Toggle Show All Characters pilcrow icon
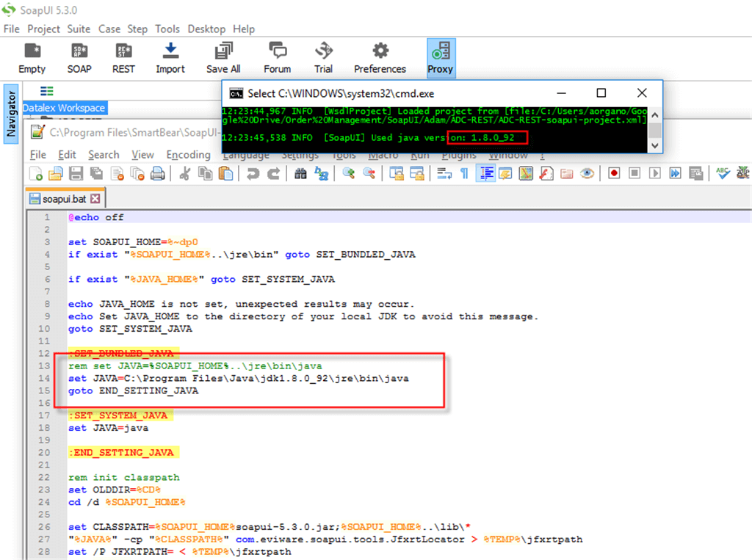752x560 pixels. 464,173
